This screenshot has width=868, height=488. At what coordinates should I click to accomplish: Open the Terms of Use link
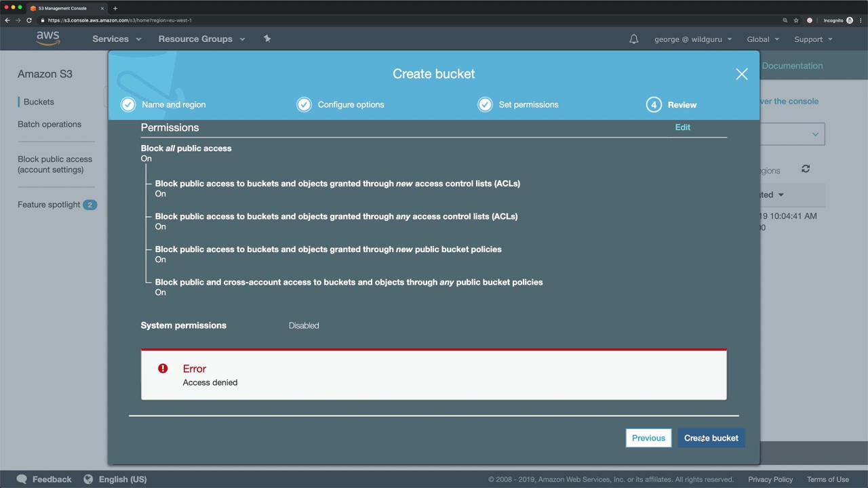pyautogui.click(x=828, y=479)
